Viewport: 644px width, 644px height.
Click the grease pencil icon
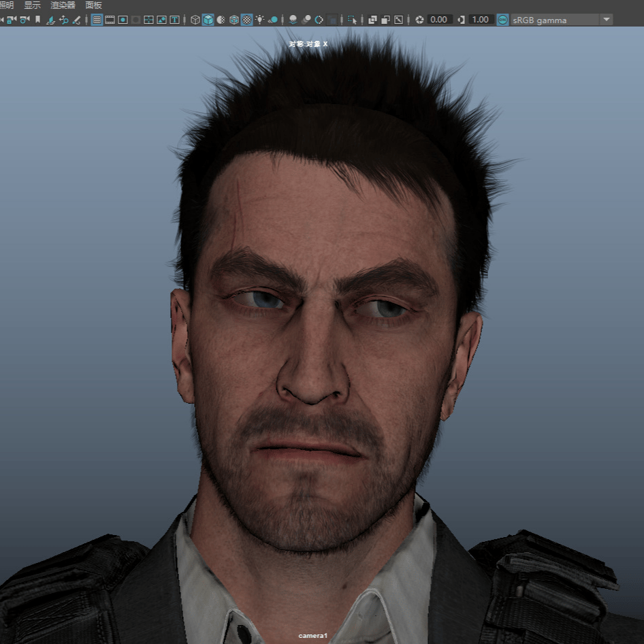tap(76, 20)
